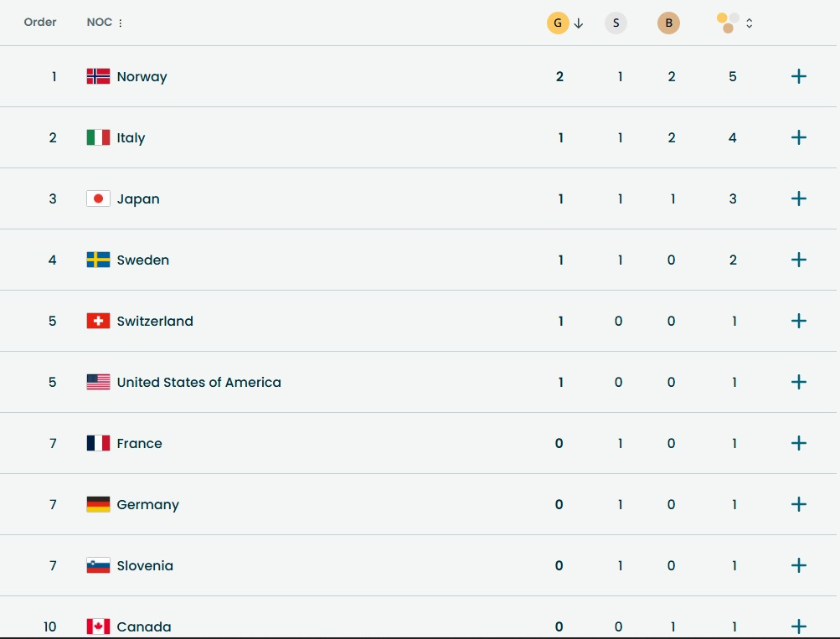Click the Canada flag icon
The width and height of the screenshot is (840, 639).
pyautogui.click(x=98, y=626)
